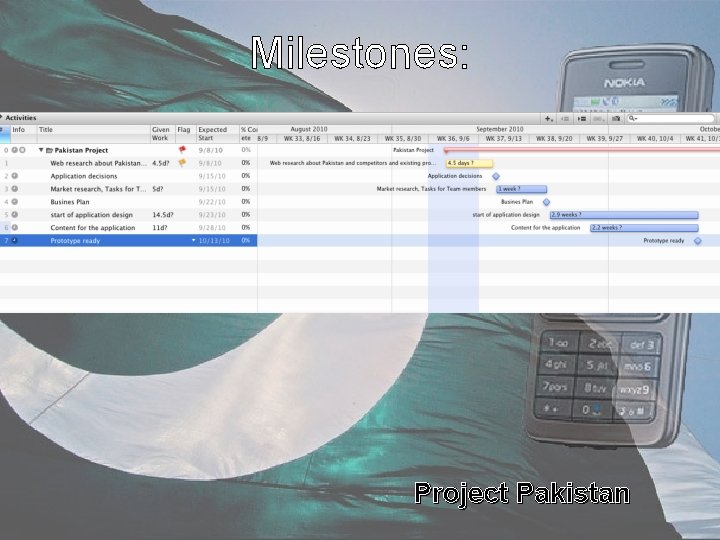Click the 'WK 36, 9/6' timeline header
The width and height of the screenshot is (720, 540).
pos(453,138)
